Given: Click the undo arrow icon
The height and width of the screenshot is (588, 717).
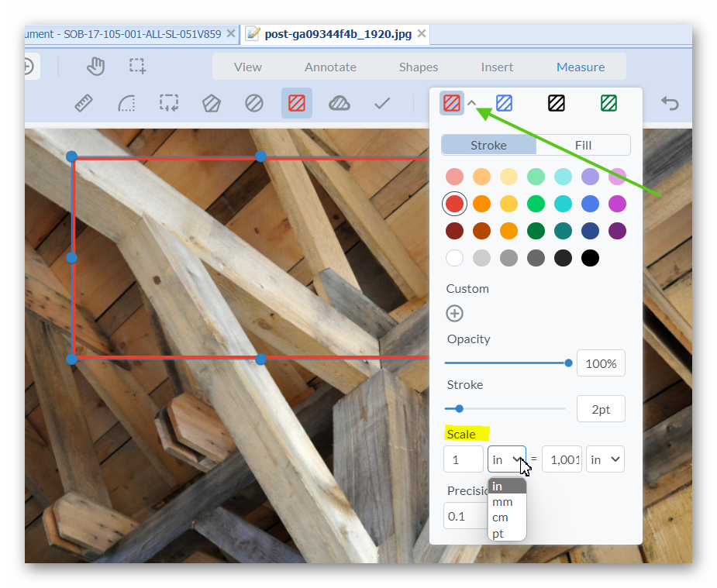Looking at the screenshot, I should click(669, 103).
